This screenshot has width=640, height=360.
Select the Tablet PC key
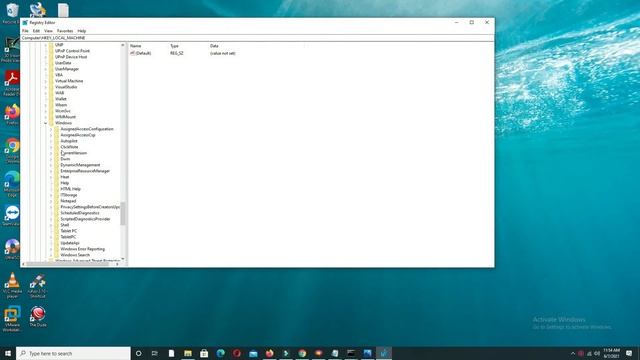(69, 231)
